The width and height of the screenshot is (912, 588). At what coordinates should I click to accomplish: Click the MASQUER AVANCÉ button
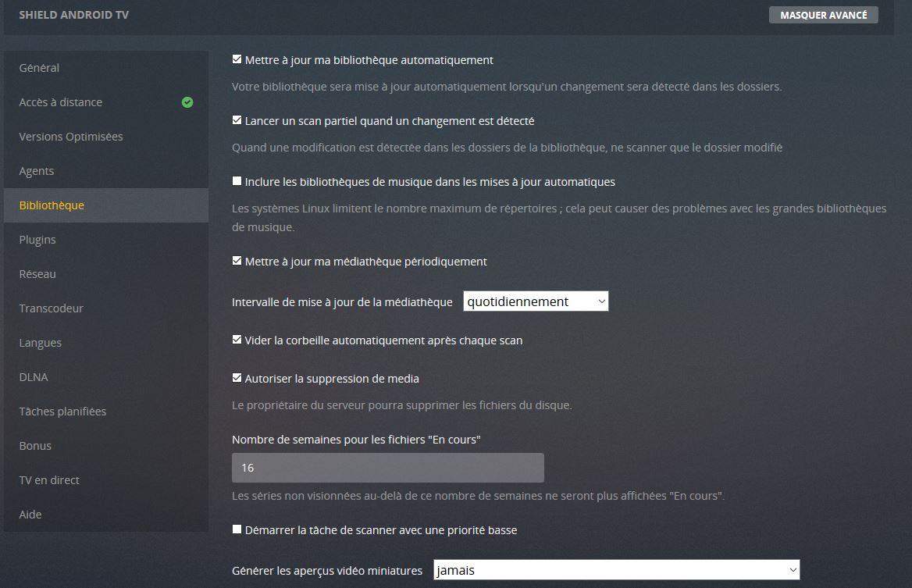824,15
